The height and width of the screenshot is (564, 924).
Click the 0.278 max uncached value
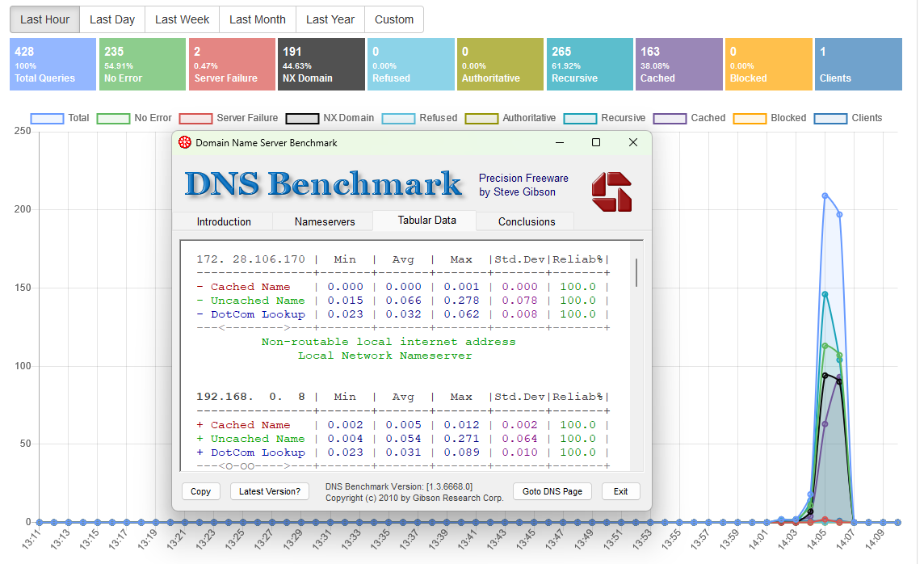click(x=461, y=301)
